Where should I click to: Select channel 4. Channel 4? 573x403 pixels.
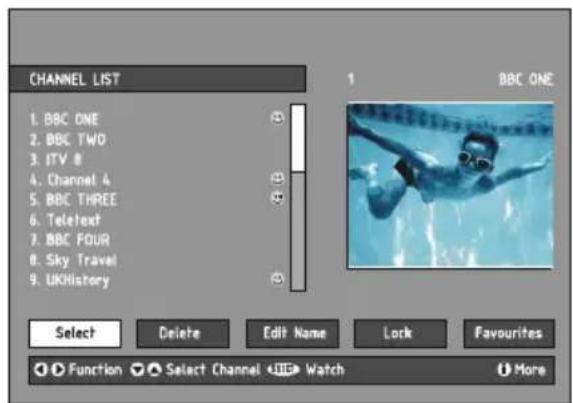click(70, 180)
